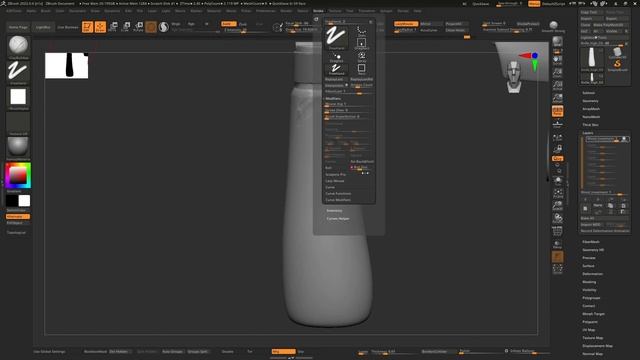Toggle the orange Alternate button
This screenshot has height=360, width=640.
18,217
